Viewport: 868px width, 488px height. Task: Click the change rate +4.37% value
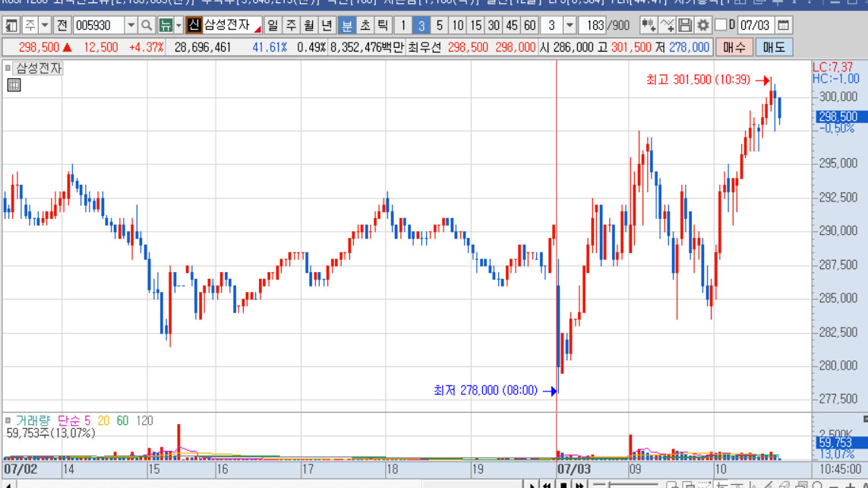point(146,48)
